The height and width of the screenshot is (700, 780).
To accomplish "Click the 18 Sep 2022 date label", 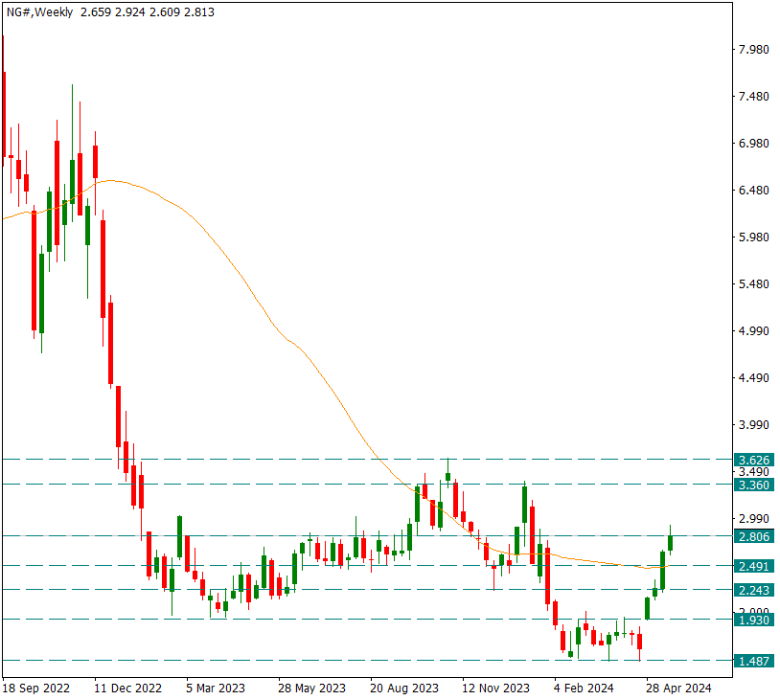I will point(36,689).
